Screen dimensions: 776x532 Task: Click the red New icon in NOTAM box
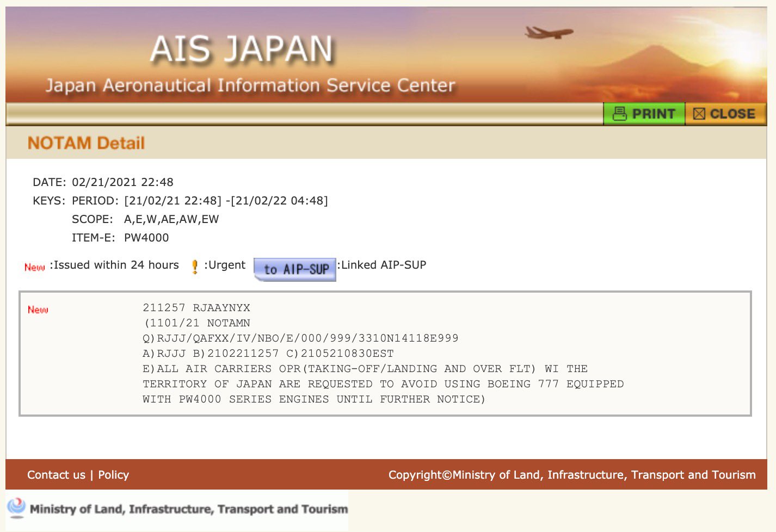pyautogui.click(x=38, y=310)
